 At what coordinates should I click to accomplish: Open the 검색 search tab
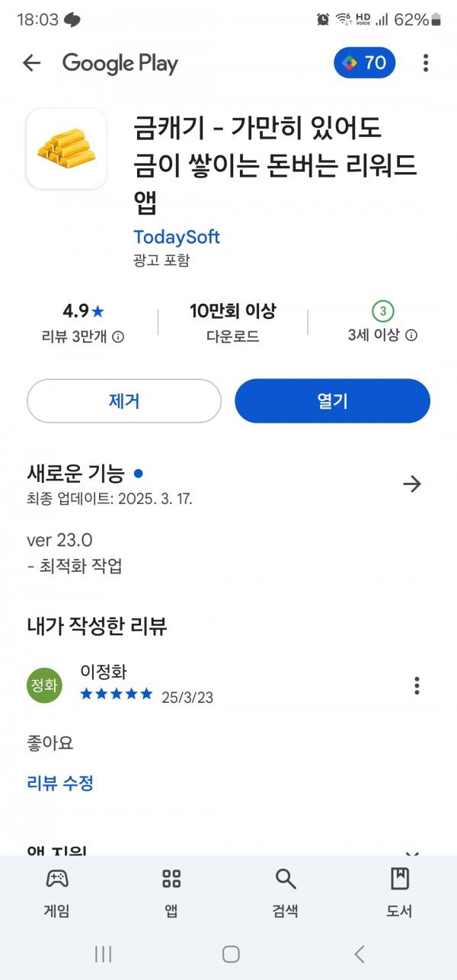[x=286, y=892]
